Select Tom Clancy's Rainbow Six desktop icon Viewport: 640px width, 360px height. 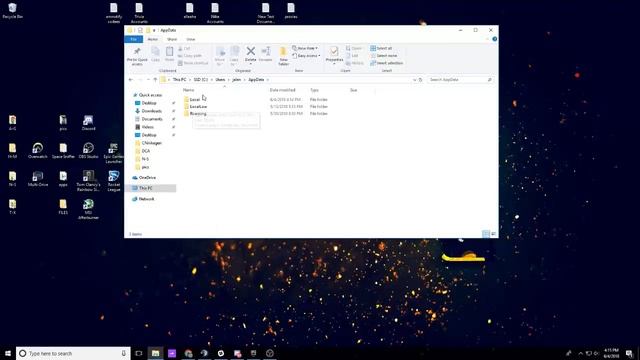(88, 181)
